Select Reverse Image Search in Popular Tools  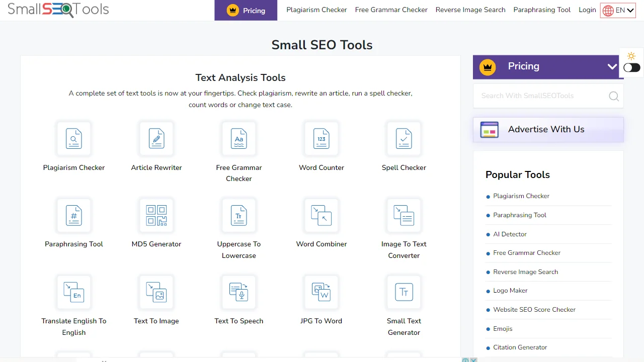pos(526,272)
